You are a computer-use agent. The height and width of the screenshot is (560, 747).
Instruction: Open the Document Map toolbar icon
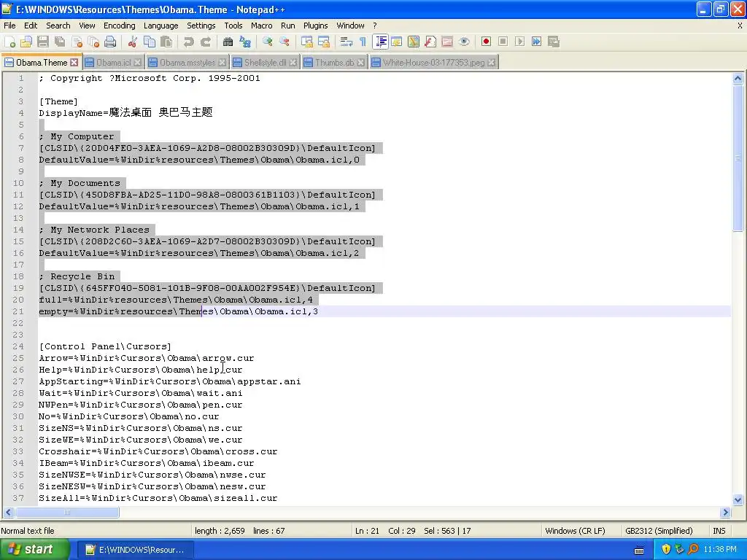click(414, 42)
